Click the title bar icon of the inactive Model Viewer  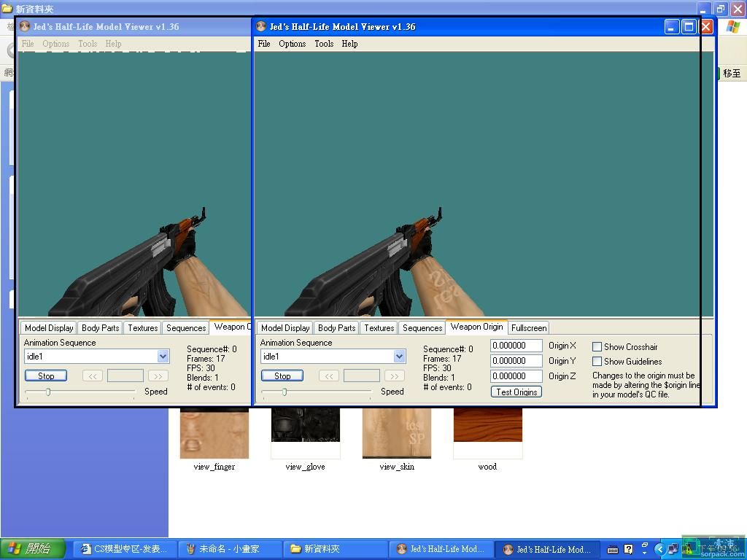pyautogui.click(x=24, y=27)
